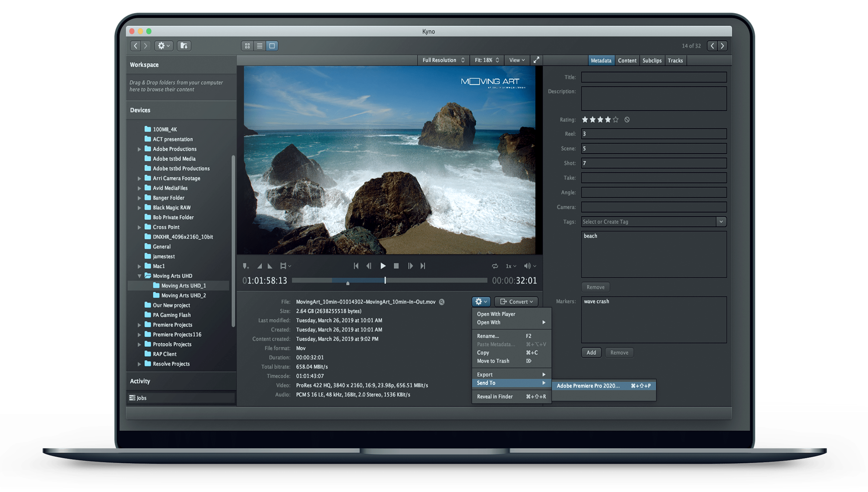868x492 pixels.
Task: Jump to the clip end
Action: (x=422, y=266)
